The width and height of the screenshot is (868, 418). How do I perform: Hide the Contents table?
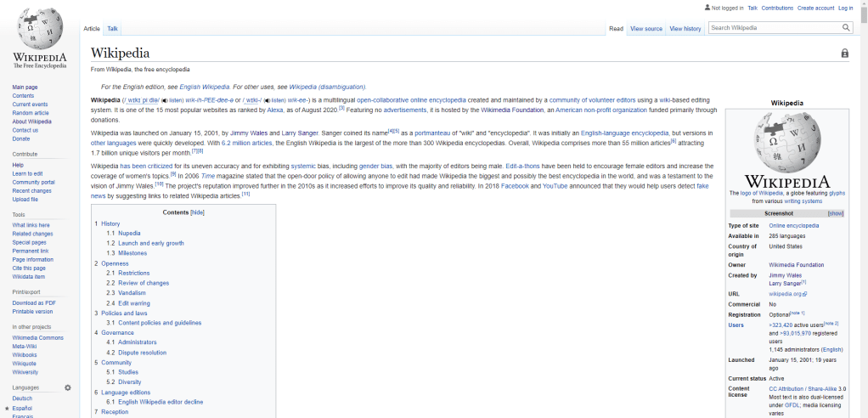197,212
